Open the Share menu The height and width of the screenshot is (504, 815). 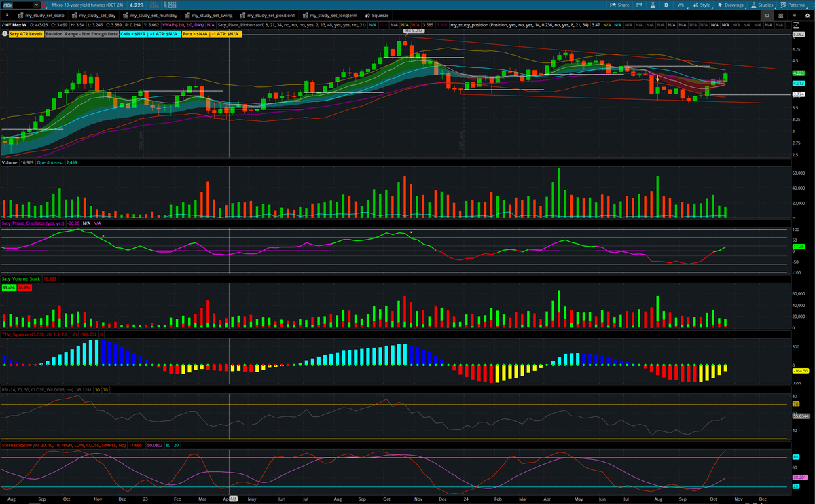(620, 5)
